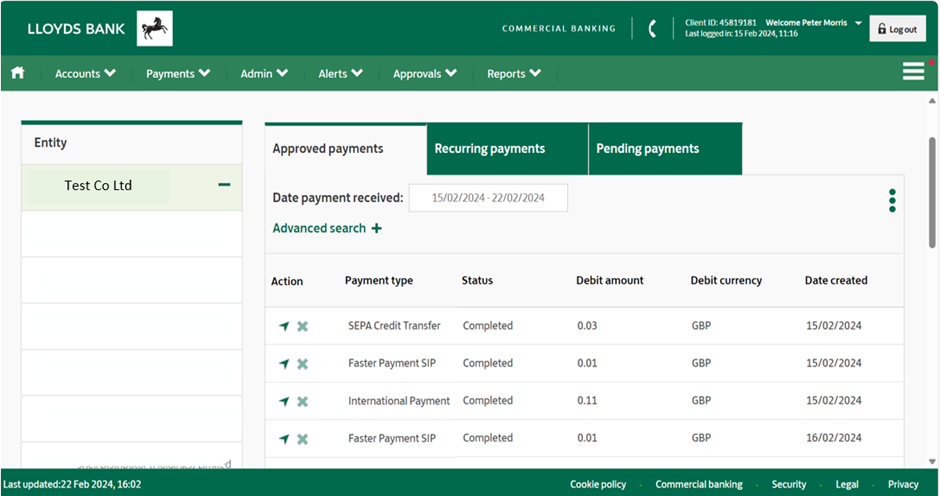Collapse Test Co Ltd entity with minus icon
The height and width of the screenshot is (496, 940).
[x=224, y=185]
